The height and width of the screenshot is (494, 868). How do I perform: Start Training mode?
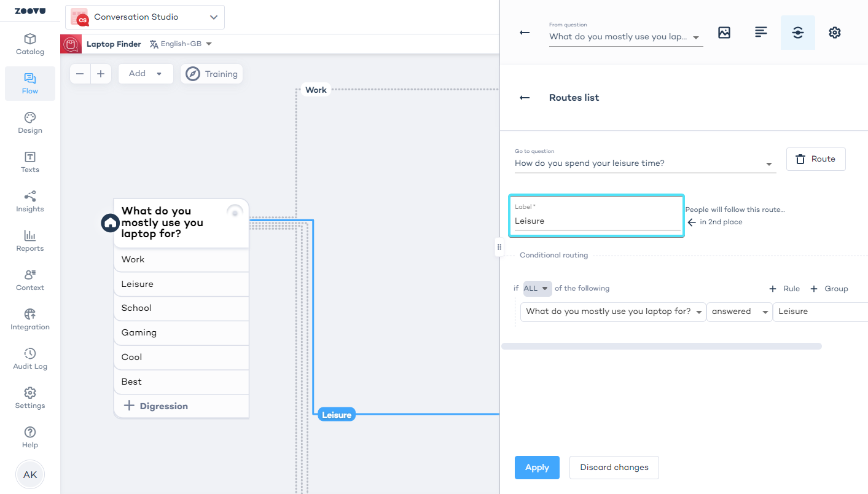coord(211,74)
